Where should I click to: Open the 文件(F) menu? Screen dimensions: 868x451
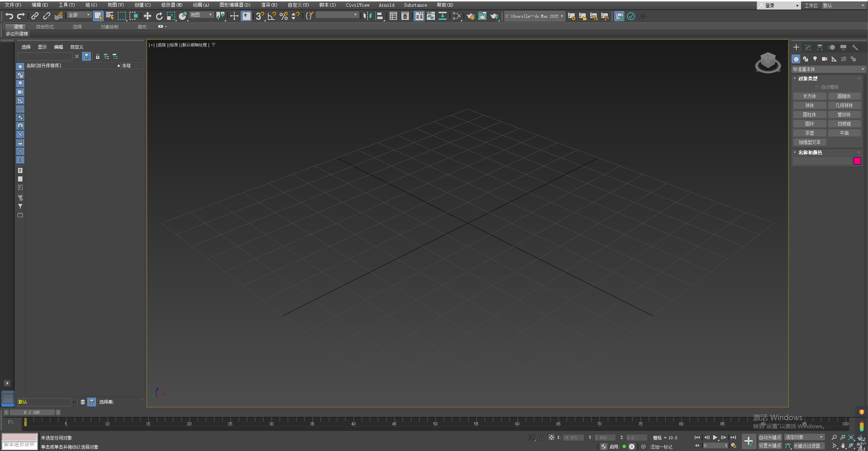click(x=13, y=5)
